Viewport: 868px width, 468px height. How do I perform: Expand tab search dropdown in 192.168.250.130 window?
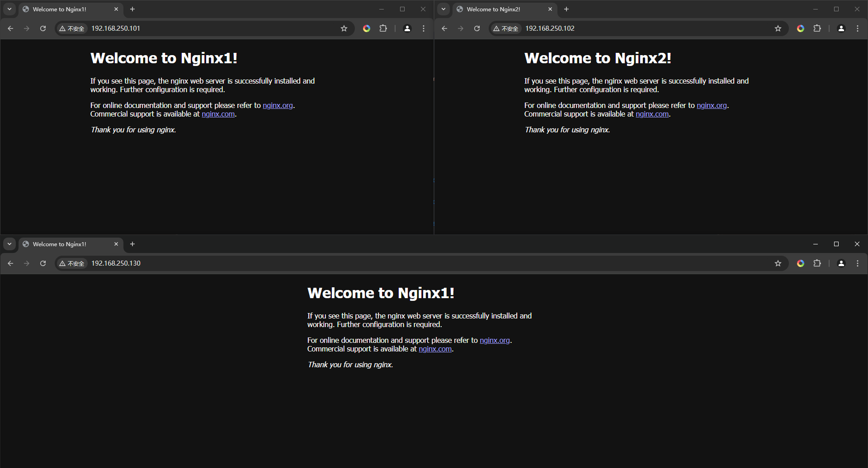pyautogui.click(x=9, y=244)
